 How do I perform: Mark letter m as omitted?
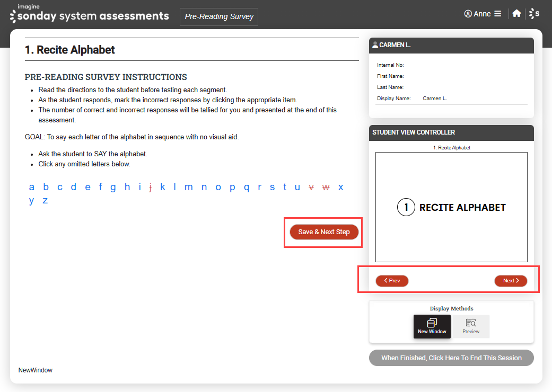[x=189, y=187]
